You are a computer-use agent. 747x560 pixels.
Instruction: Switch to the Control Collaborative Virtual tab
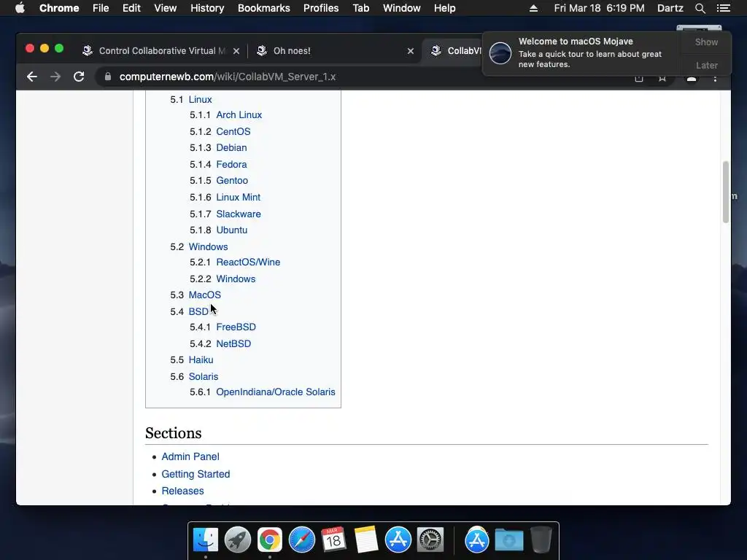tap(161, 51)
